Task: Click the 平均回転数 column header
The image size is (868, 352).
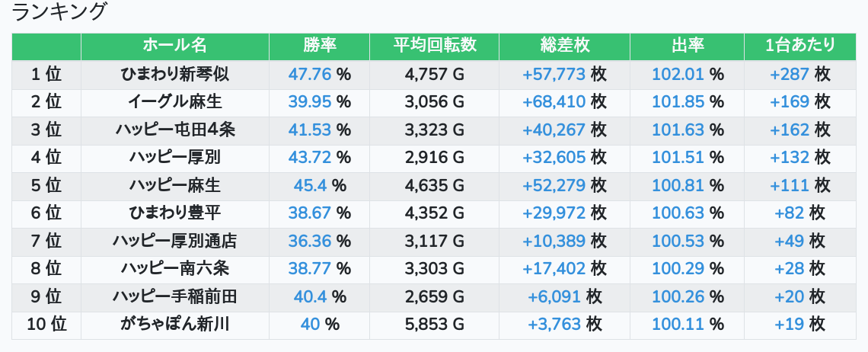Action: click(x=434, y=46)
